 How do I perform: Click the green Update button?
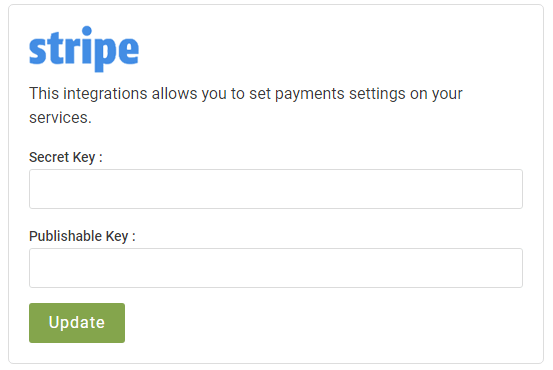tap(77, 323)
